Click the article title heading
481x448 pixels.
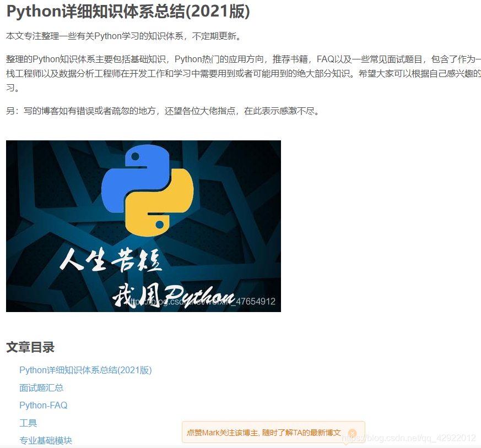[x=128, y=12]
